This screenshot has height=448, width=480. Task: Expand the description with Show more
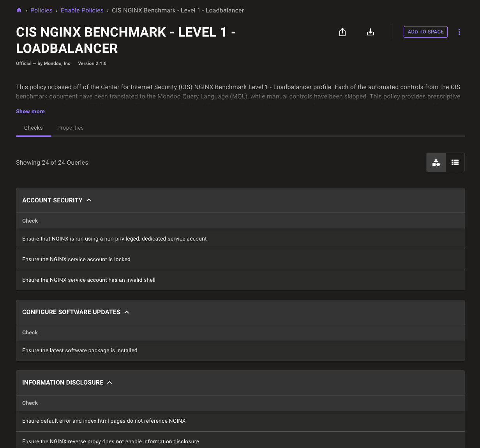(x=30, y=111)
